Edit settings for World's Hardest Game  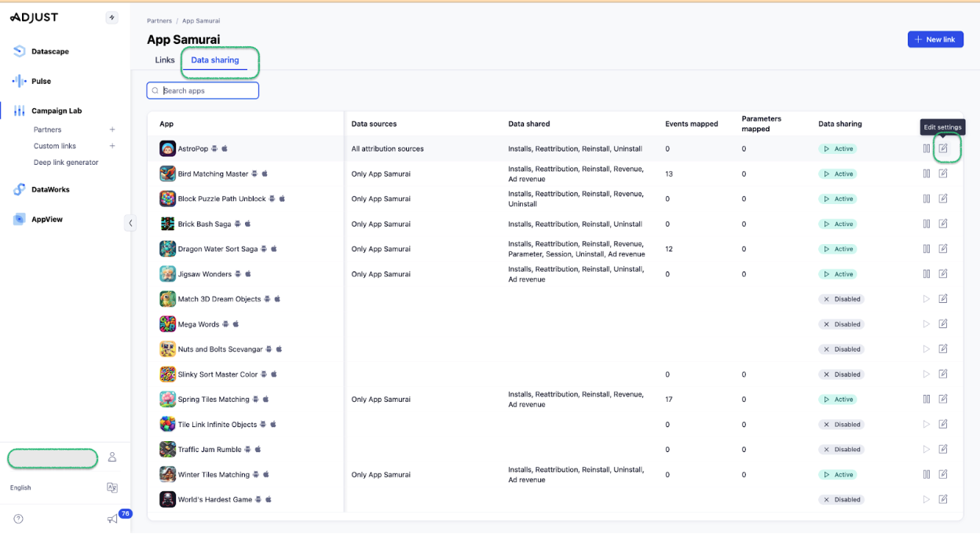(x=943, y=499)
